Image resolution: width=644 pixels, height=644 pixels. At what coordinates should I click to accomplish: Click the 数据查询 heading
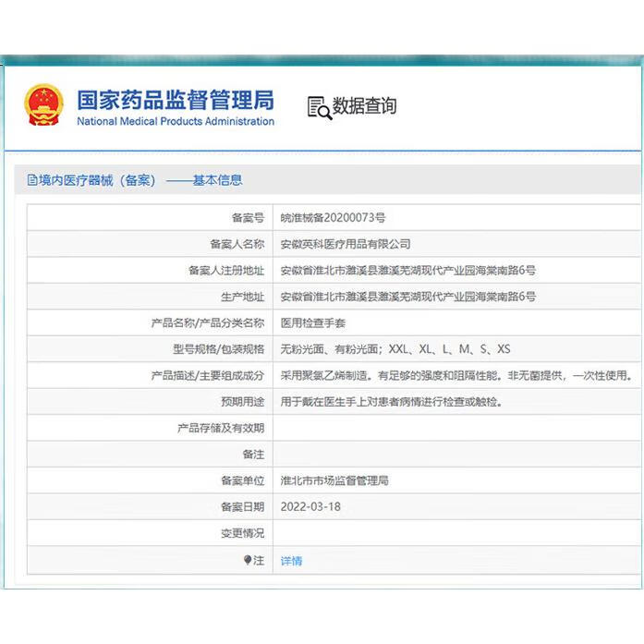[x=364, y=106]
